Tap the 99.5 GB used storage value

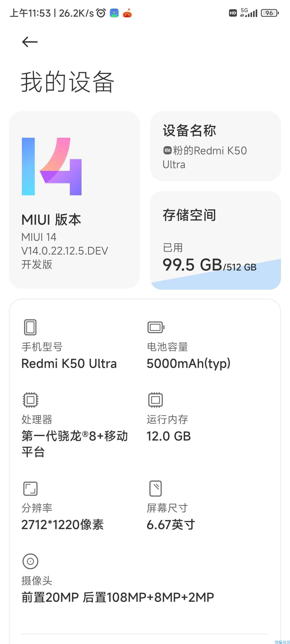tap(192, 265)
